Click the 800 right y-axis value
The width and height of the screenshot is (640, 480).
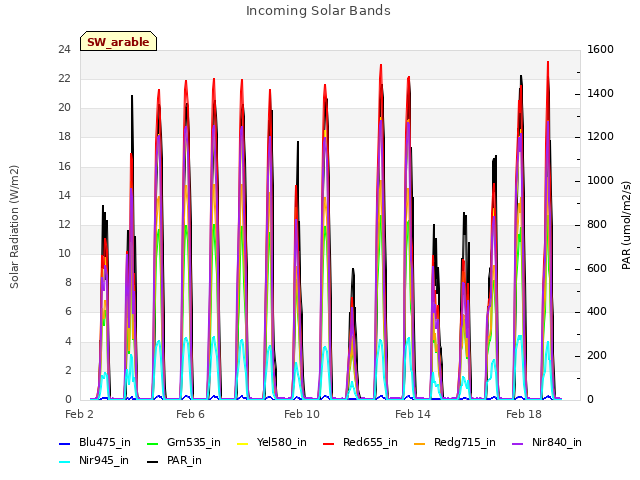coord(597,225)
